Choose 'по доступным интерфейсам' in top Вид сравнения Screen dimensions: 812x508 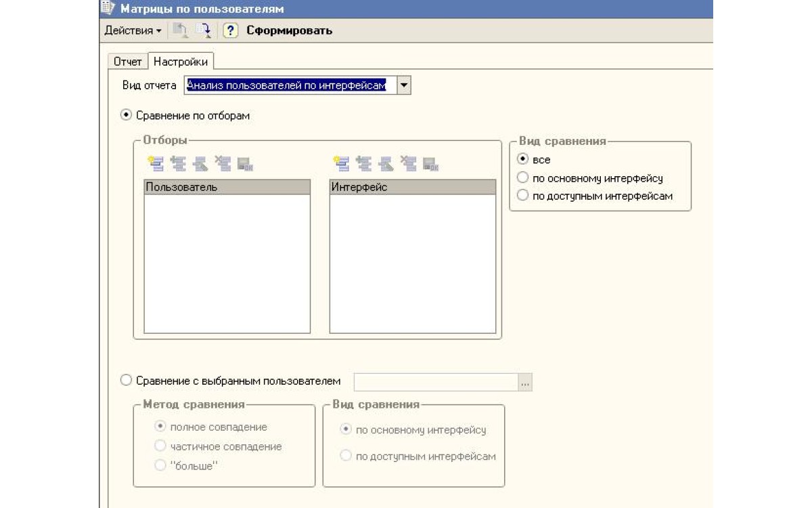(522, 196)
